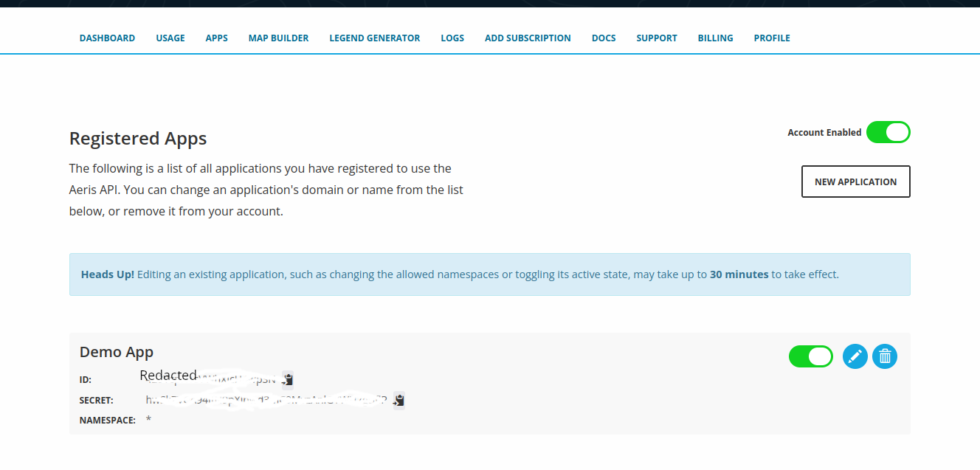
Task: Open the DOCS link
Action: [604, 38]
